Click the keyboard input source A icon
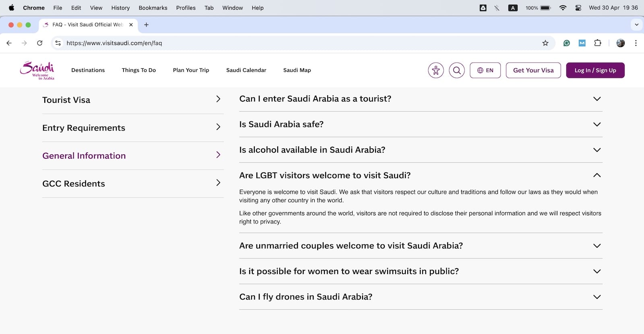This screenshot has height=334, width=644. [x=513, y=8]
